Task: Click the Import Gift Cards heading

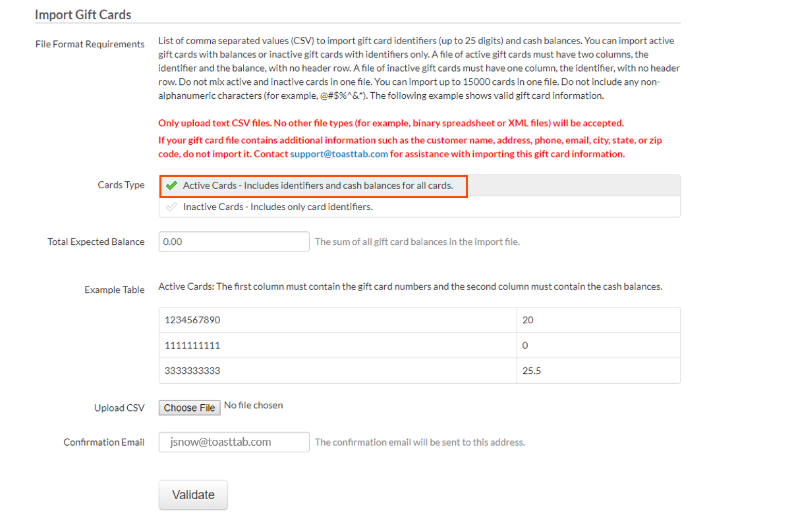Action: coord(83,14)
